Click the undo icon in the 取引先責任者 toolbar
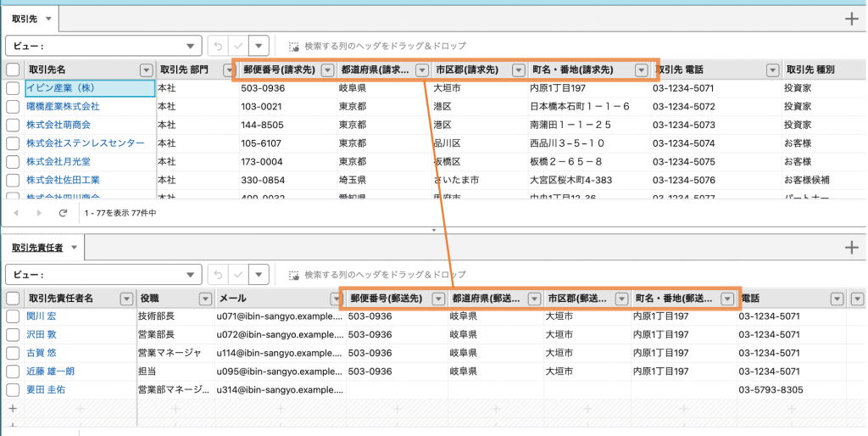This screenshot has height=436, width=868. point(218,275)
